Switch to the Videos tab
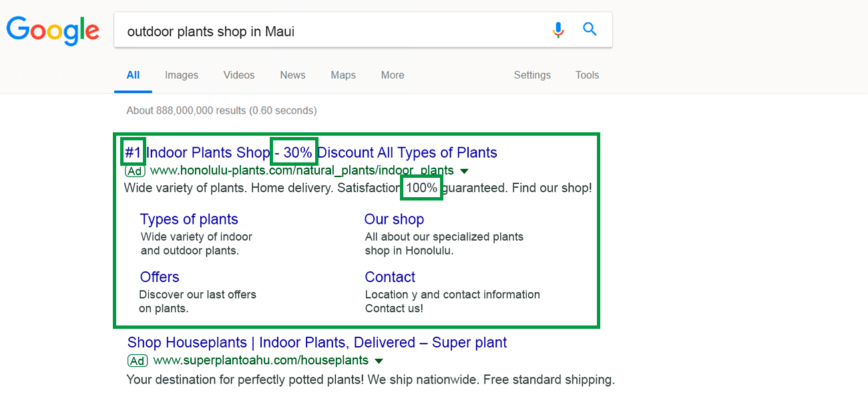868x399 pixels. 239,75
